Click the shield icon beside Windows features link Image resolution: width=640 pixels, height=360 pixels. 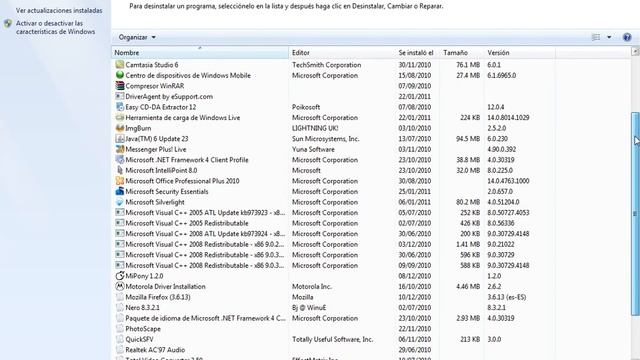click(8, 24)
